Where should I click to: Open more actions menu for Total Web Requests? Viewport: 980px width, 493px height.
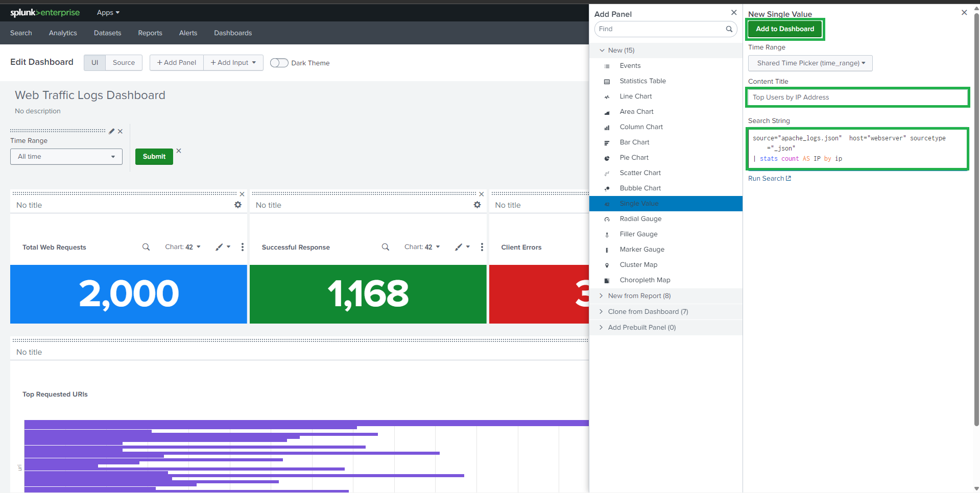click(243, 247)
